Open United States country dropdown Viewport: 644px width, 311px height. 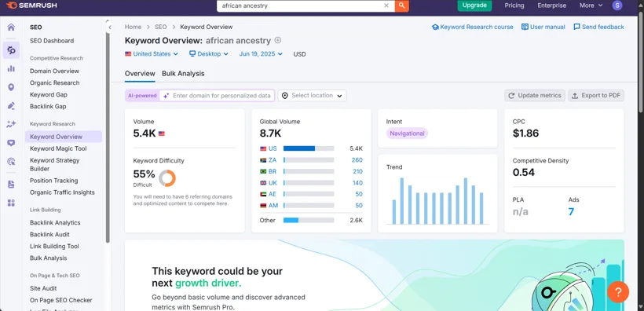152,54
